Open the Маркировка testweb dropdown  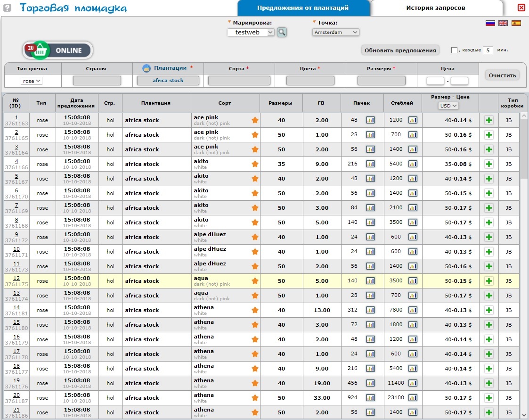pos(251,33)
